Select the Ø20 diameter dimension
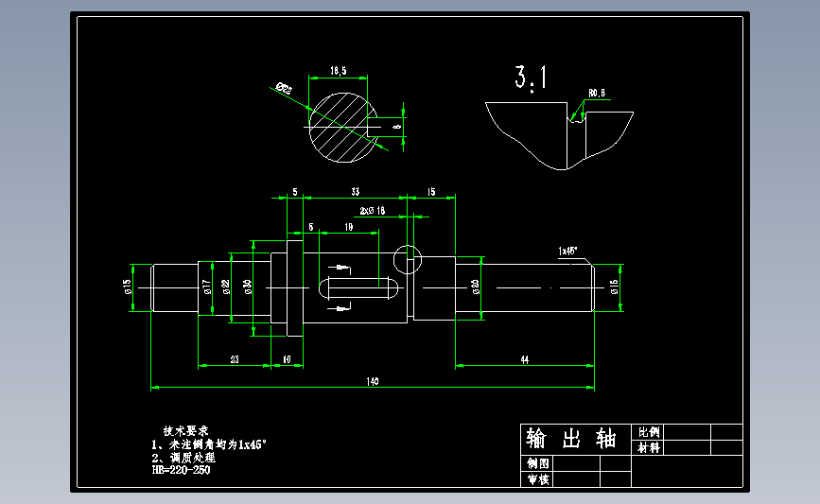The height and width of the screenshot is (504, 820). [475, 287]
